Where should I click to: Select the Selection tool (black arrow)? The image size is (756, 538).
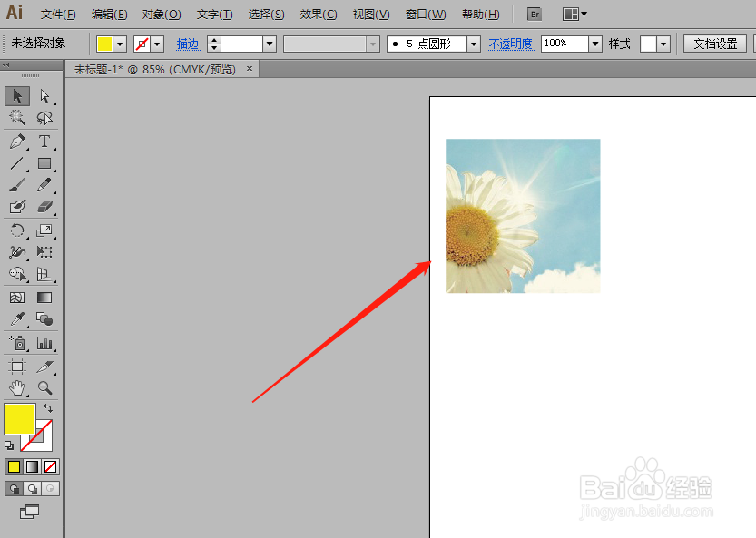coord(17,96)
